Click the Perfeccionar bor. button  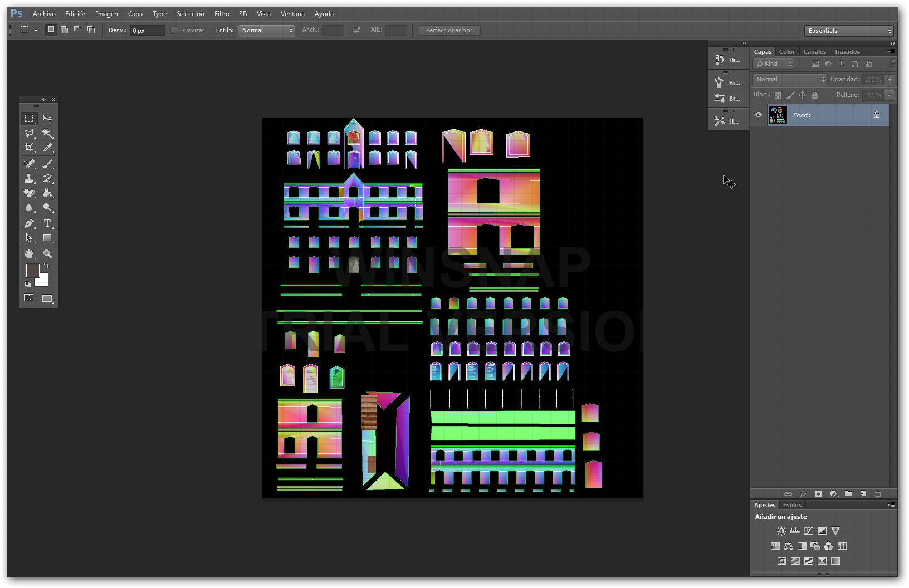[449, 30]
